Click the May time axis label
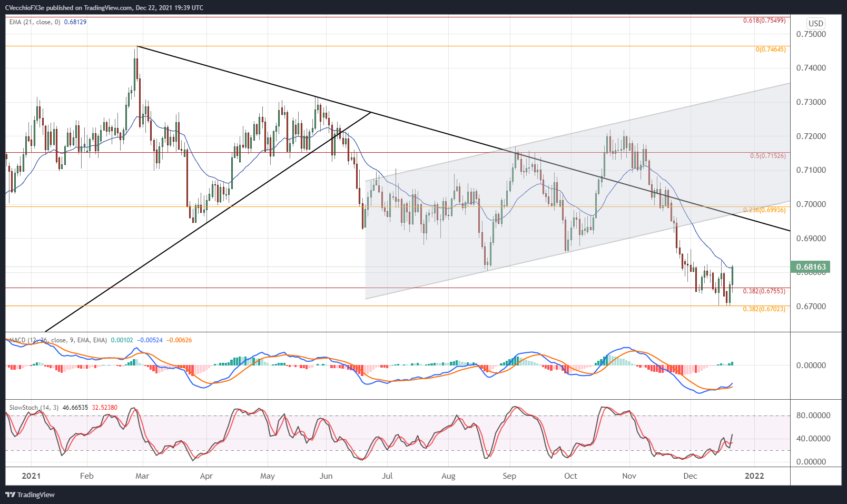The height and width of the screenshot is (504, 847). pyautogui.click(x=268, y=476)
